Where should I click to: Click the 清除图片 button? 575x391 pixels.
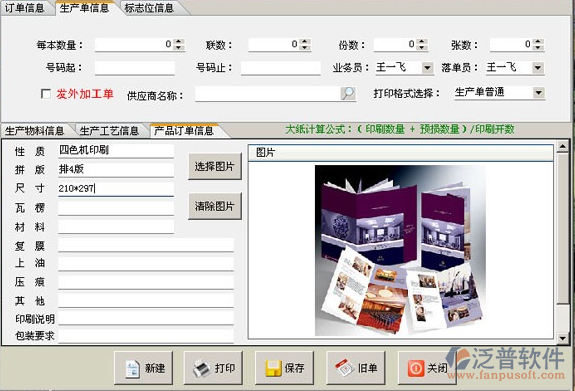pyautogui.click(x=215, y=206)
